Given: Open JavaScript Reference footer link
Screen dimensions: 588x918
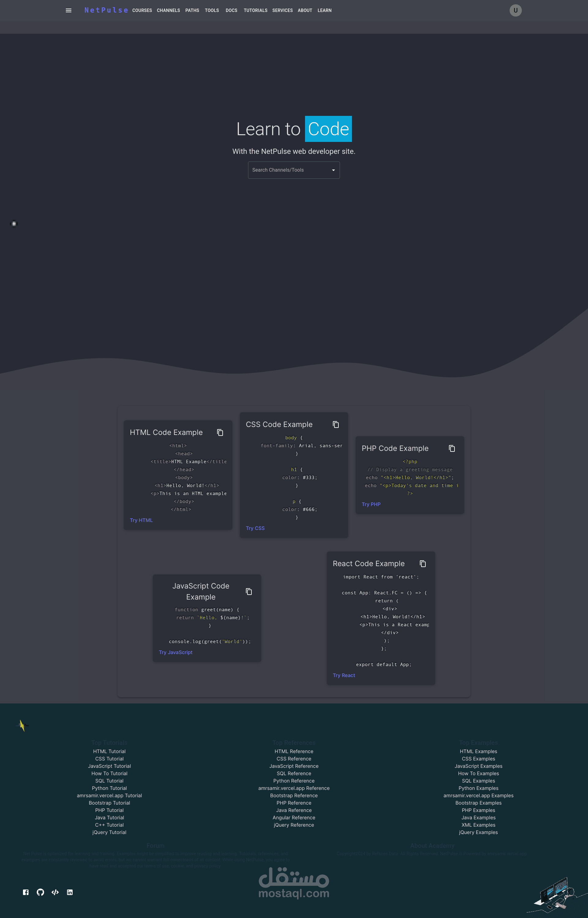Looking at the screenshot, I should pyautogui.click(x=294, y=766).
